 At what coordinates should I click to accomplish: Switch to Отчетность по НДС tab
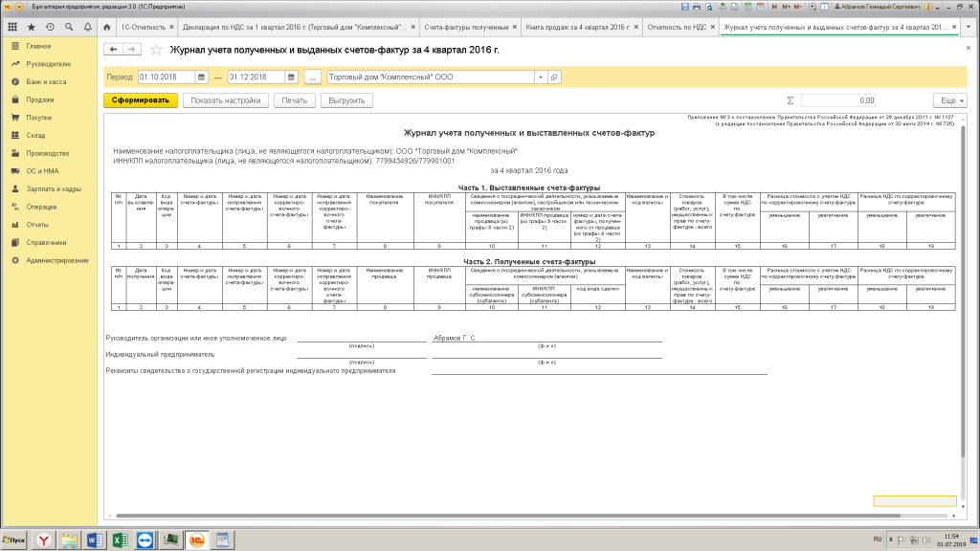(677, 27)
